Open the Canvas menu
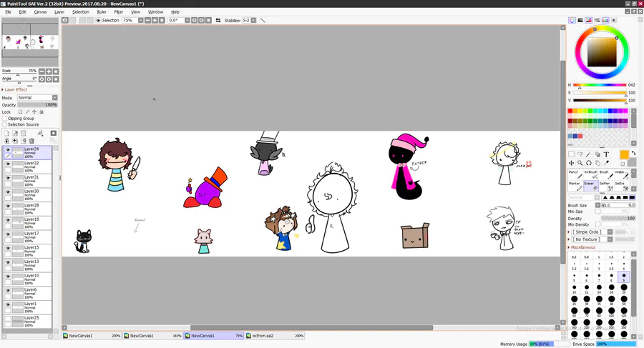Screen dimensions: 644x348 pyautogui.click(x=40, y=12)
